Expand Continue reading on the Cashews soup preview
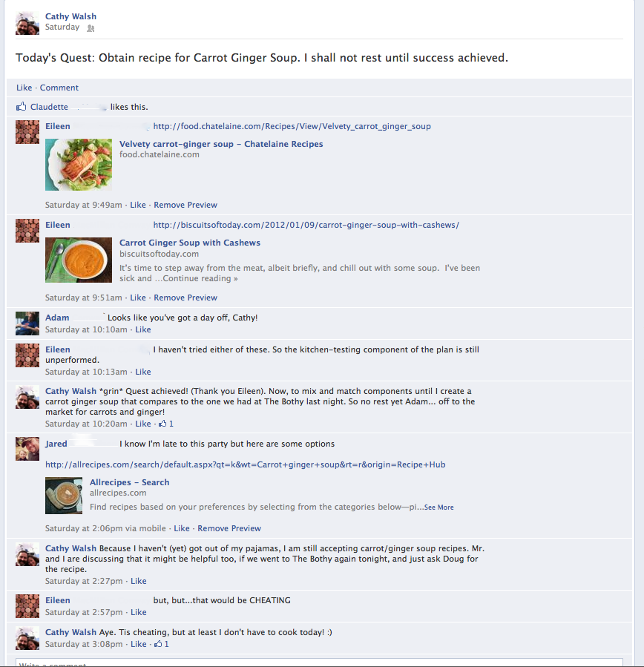The height and width of the screenshot is (667, 644). 200,278
